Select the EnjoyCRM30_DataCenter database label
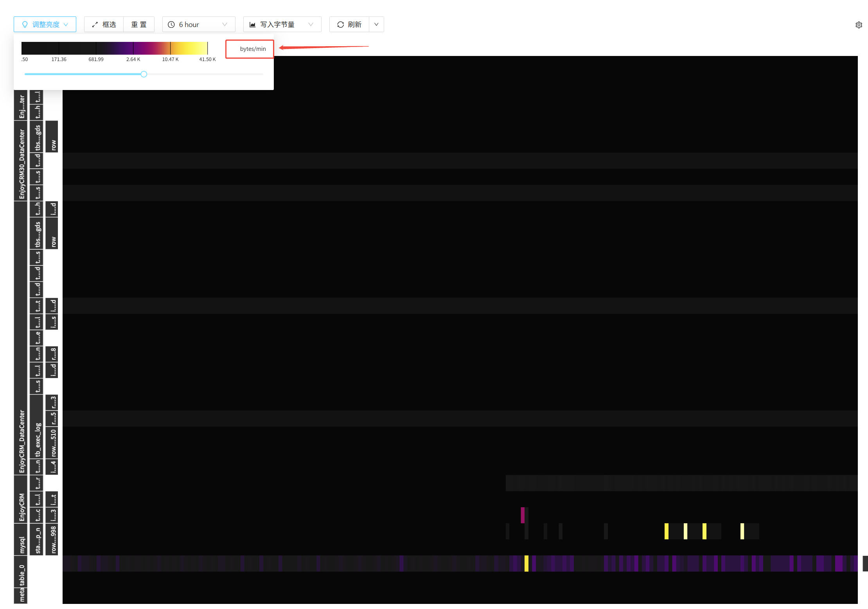Screen dimensions: 868x609 [22, 164]
